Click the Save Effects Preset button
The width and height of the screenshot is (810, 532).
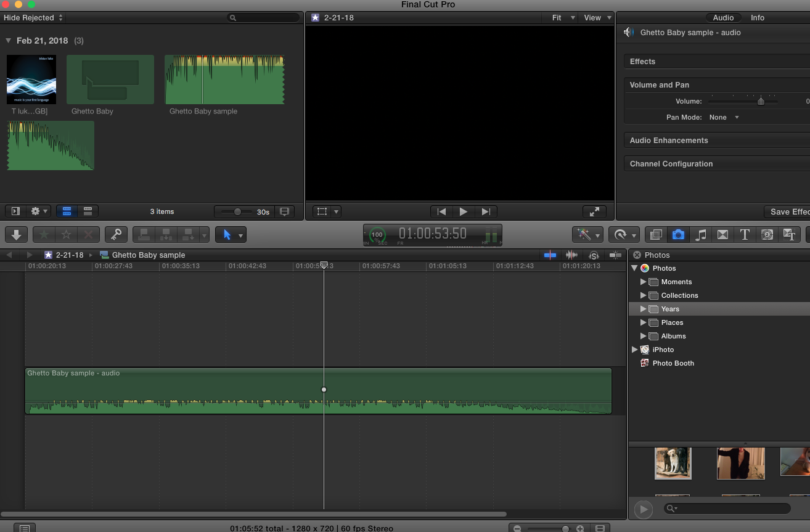(787, 211)
